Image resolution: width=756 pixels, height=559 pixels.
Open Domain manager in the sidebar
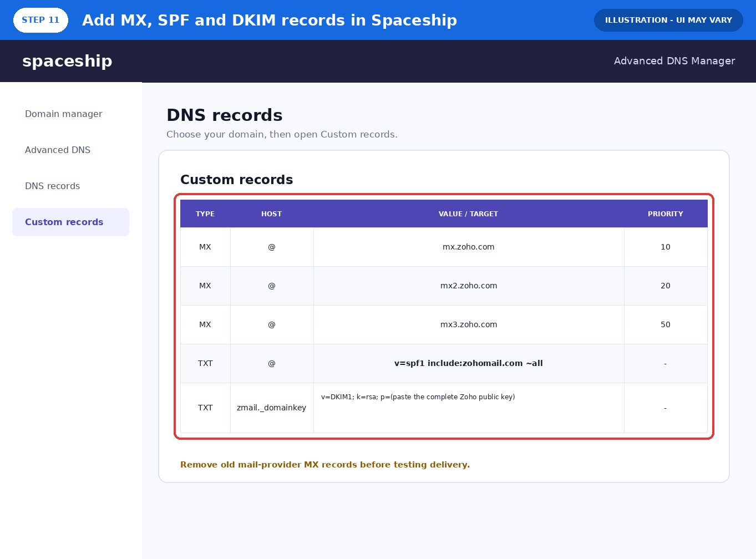pyautogui.click(x=64, y=114)
